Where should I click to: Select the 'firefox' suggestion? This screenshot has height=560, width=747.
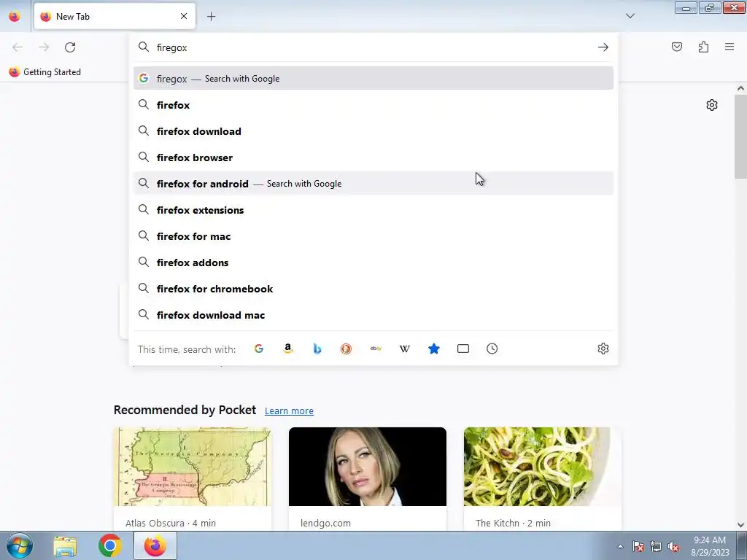(373, 105)
